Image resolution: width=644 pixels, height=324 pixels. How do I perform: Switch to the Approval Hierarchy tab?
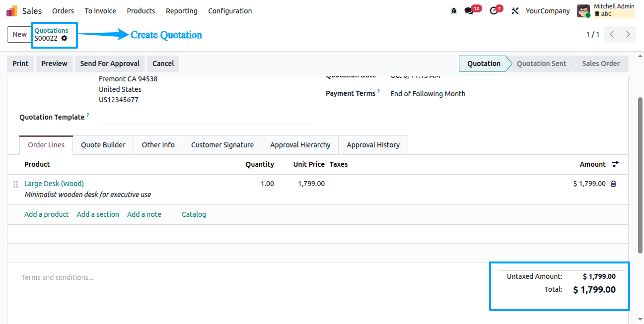point(300,145)
